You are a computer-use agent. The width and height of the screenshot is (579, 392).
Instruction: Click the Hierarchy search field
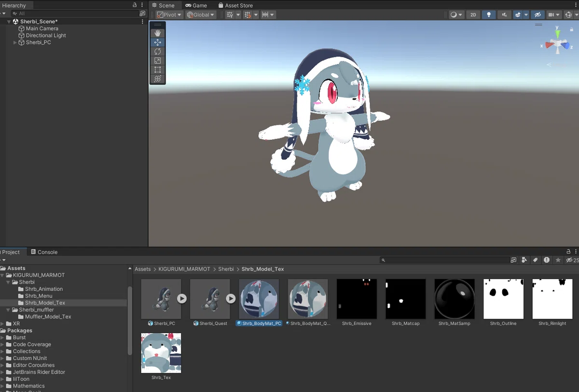[x=75, y=14]
